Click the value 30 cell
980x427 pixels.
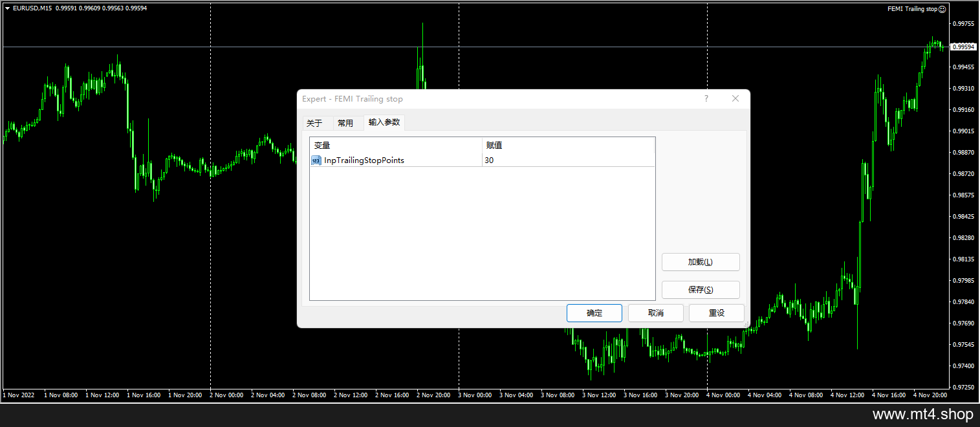[569, 160]
